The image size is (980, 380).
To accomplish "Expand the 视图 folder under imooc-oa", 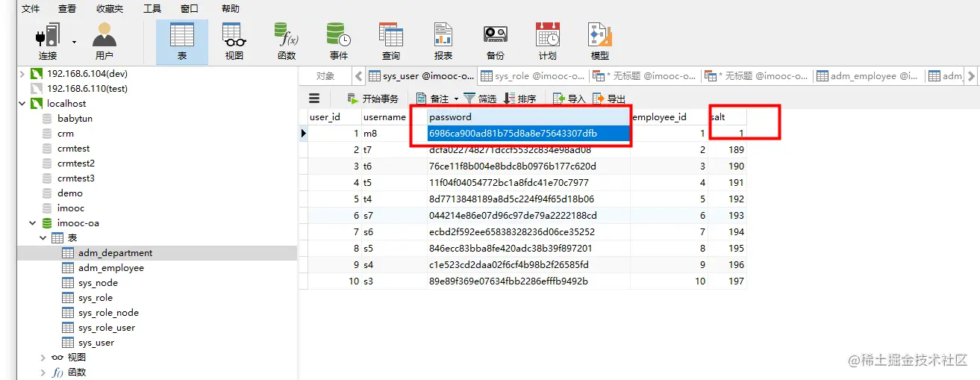I will point(43,358).
